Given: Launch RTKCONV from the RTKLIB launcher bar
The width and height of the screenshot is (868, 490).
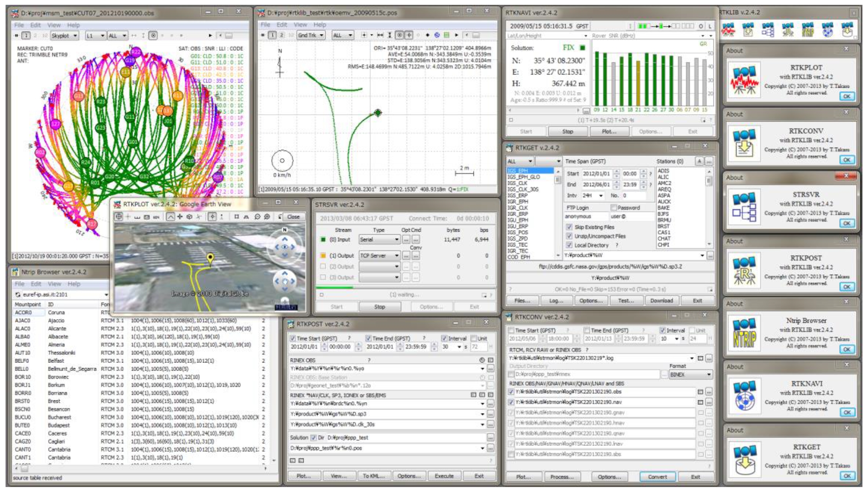Looking at the screenshot, I should (748, 30).
